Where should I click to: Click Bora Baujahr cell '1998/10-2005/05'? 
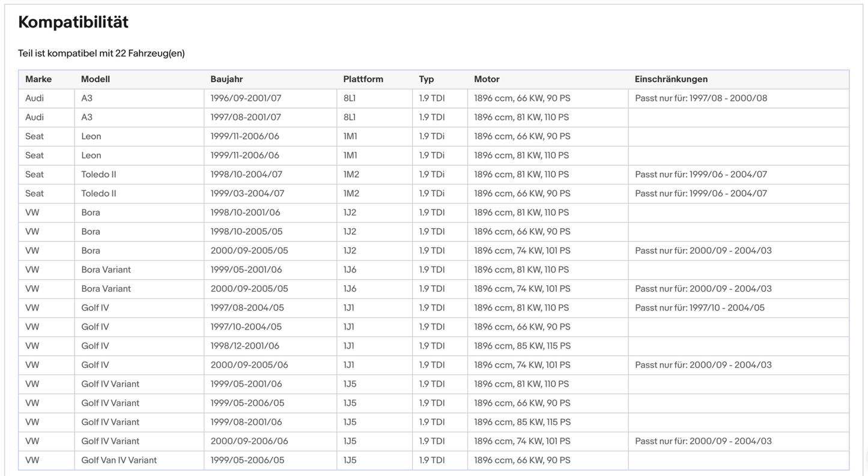246,232
